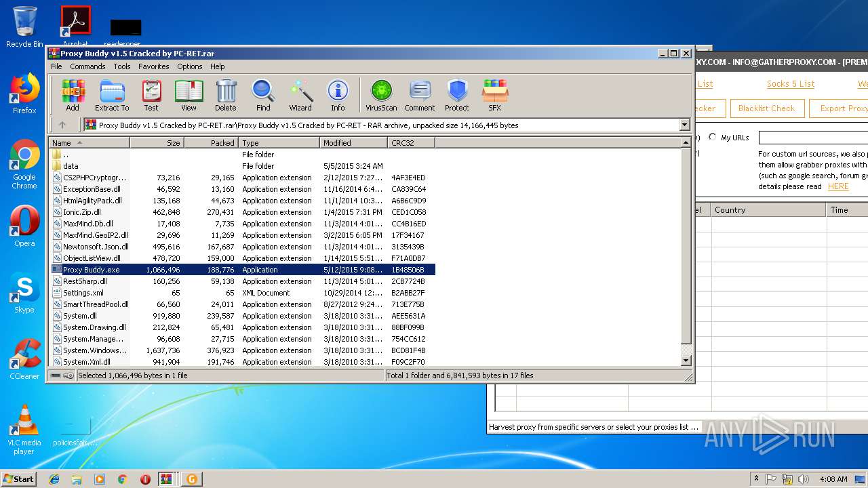868x488 pixels.
Task: Select the RestSharp.dll file
Action: 241,281
